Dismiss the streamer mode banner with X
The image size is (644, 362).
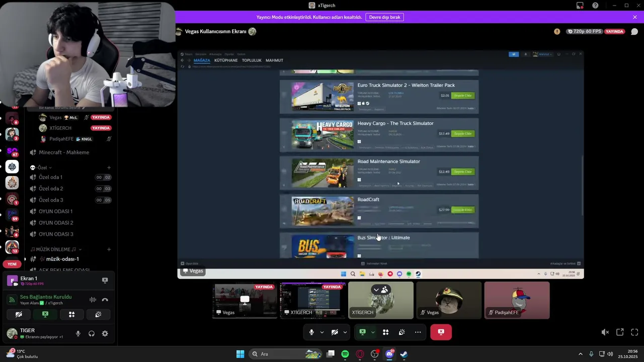click(x=635, y=17)
